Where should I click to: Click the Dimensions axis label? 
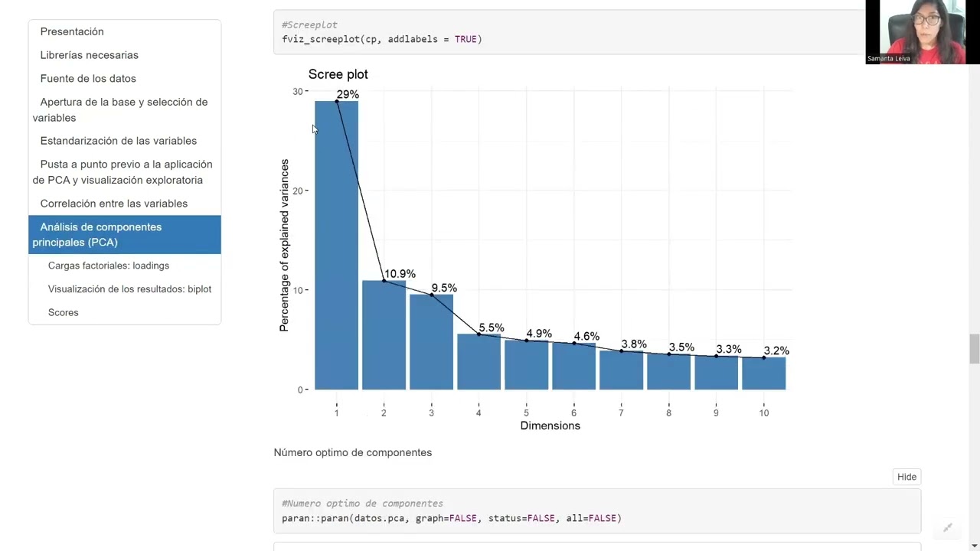point(550,425)
